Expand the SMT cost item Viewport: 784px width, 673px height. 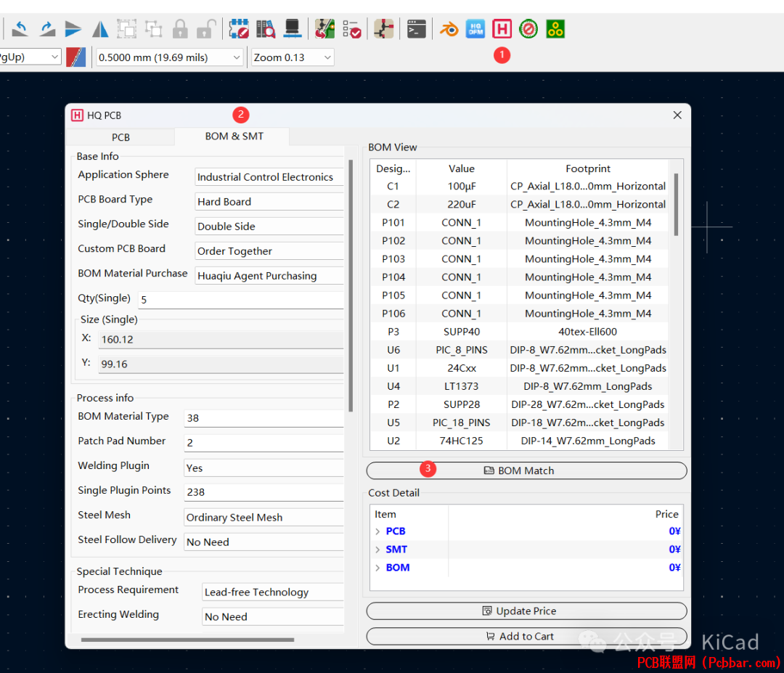pyautogui.click(x=377, y=550)
